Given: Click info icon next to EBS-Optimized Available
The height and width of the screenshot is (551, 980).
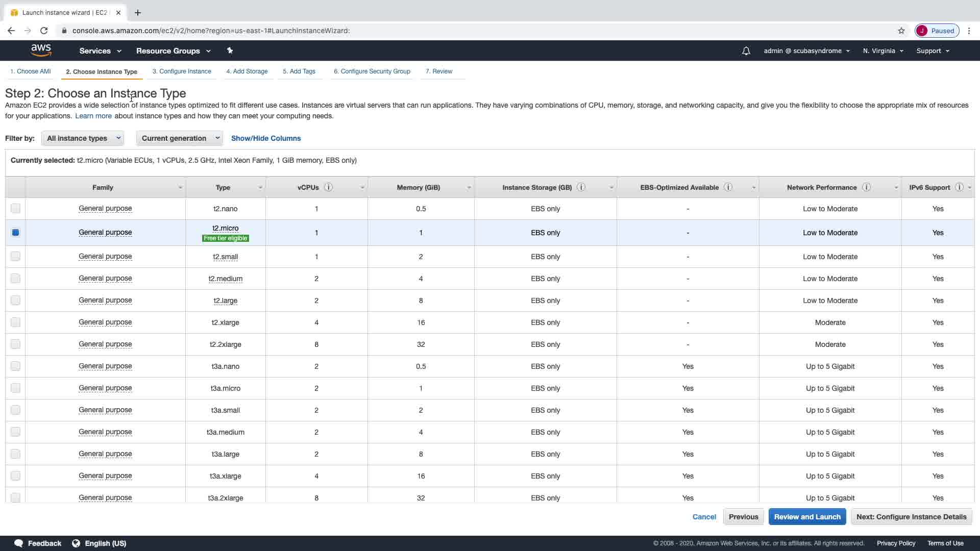Looking at the screenshot, I should 728,187.
